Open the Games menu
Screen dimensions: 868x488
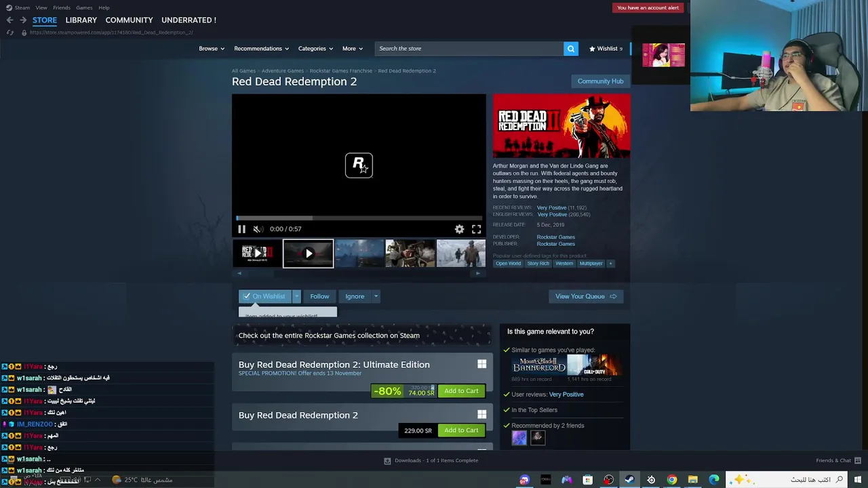tap(84, 7)
